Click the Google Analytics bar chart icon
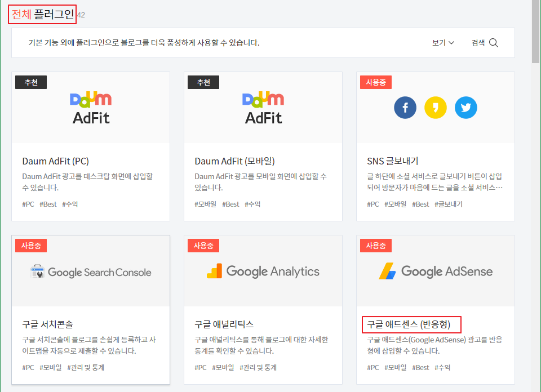 214,271
